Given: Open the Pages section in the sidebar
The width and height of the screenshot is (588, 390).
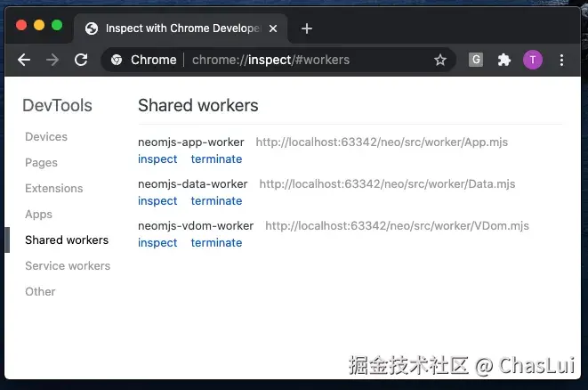Looking at the screenshot, I should tap(41, 163).
